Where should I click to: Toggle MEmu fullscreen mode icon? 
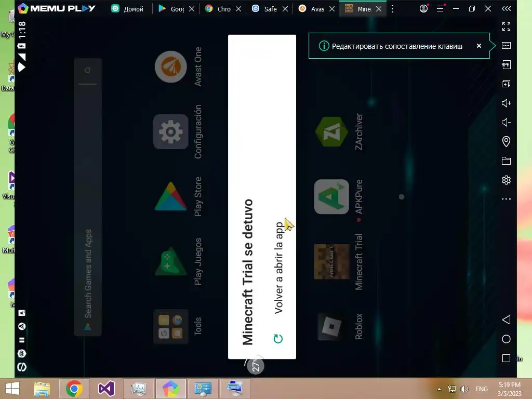pyautogui.click(x=506, y=26)
